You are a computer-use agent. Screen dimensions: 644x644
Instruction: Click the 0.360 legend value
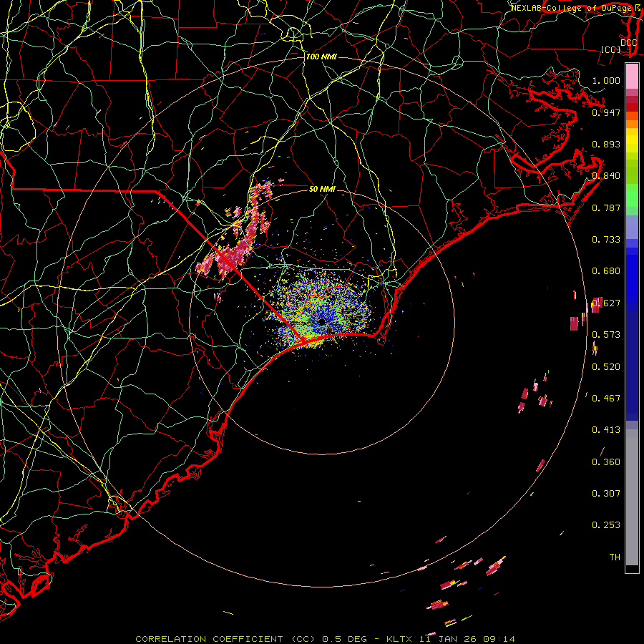pyautogui.click(x=606, y=462)
